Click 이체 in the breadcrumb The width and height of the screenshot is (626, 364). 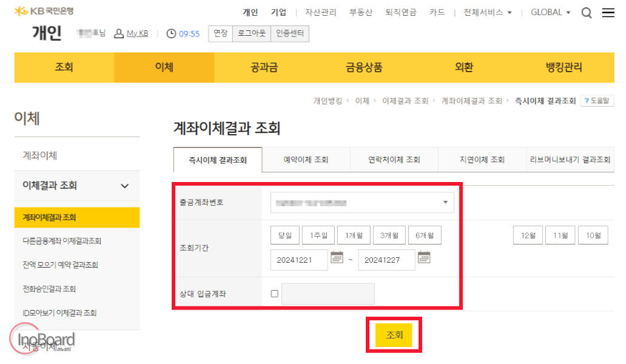click(x=362, y=101)
